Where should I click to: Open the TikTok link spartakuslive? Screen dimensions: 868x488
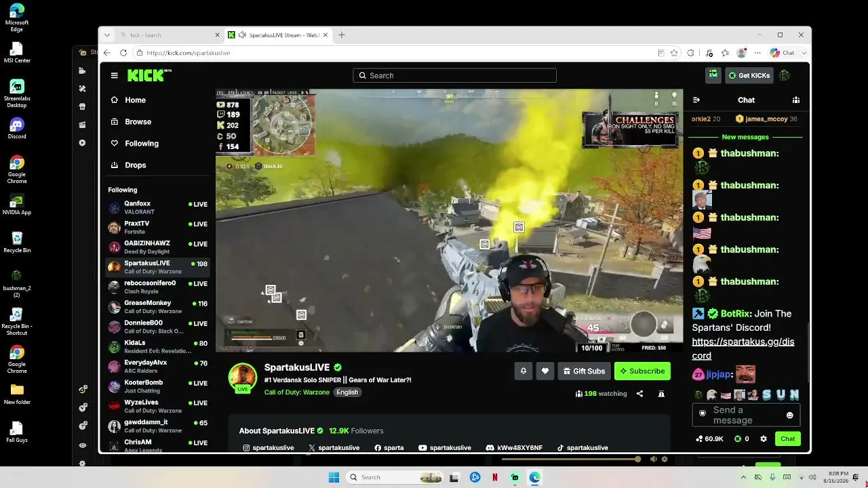583,447
